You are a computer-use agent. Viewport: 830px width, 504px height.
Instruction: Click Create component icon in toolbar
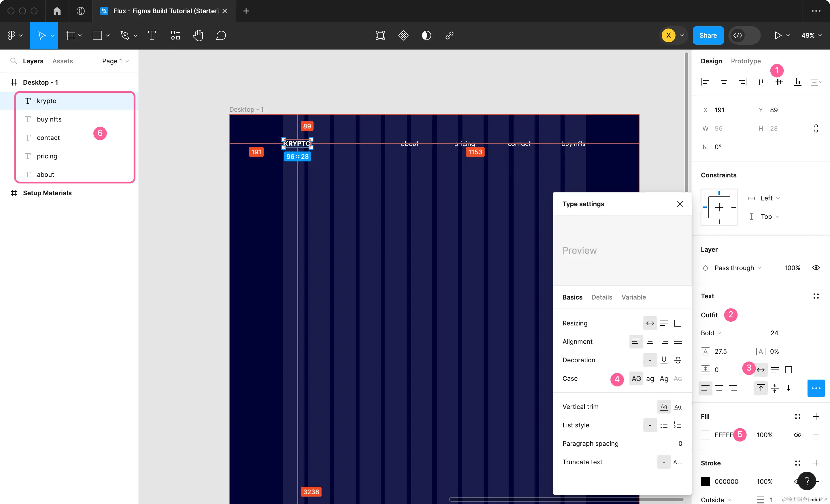(403, 35)
